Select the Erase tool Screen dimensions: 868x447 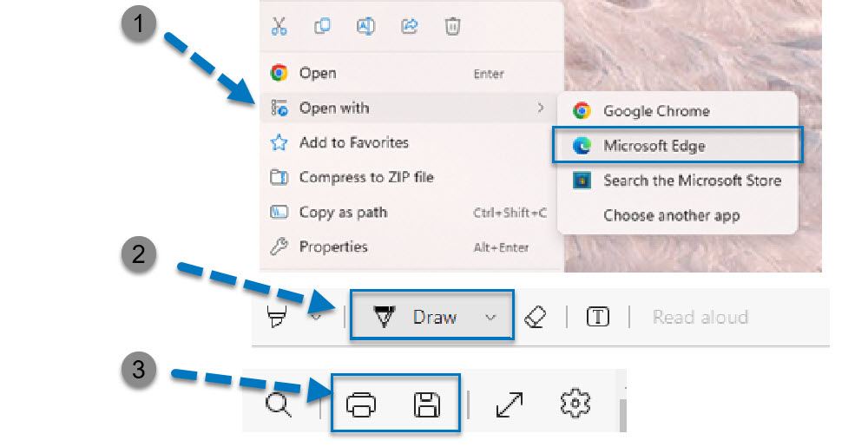tap(535, 317)
